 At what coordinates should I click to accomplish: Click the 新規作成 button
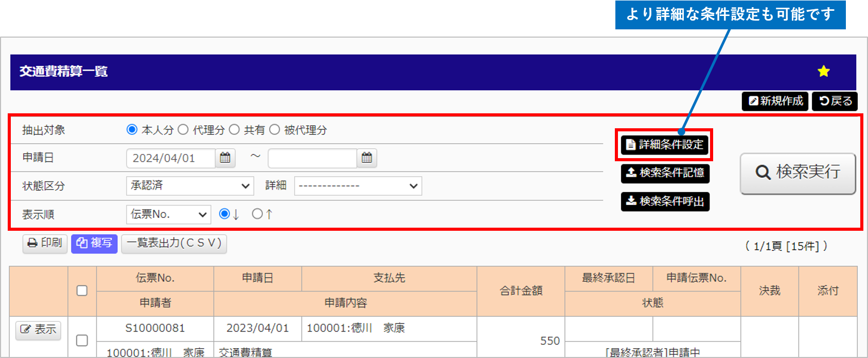tap(775, 101)
